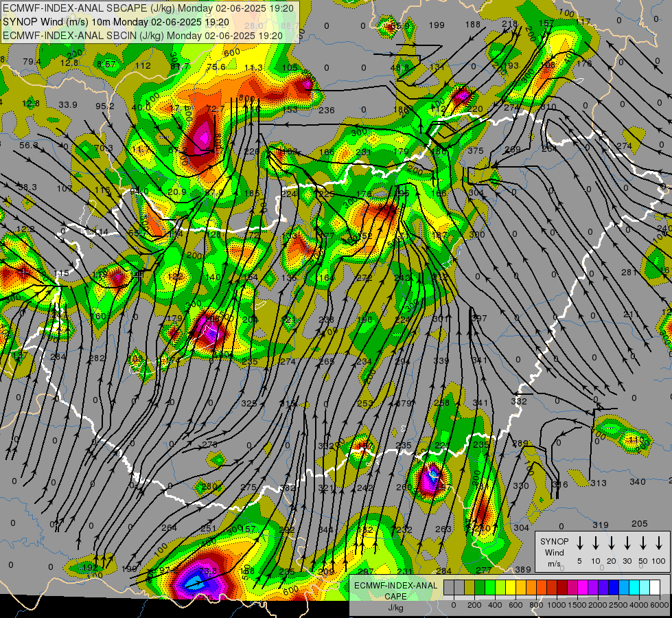Viewport: 672px width, 618px height.
Task: Click the 70.3 value on the map
Action: (x=103, y=148)
